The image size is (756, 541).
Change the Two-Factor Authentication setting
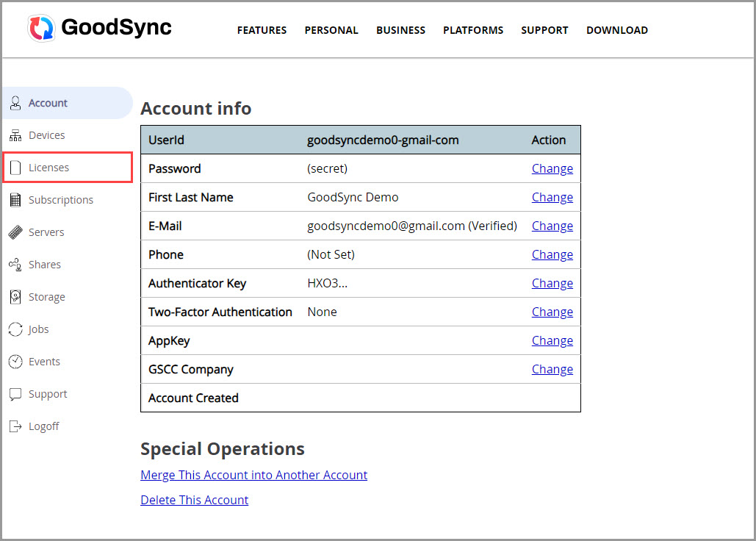point(552,312)
